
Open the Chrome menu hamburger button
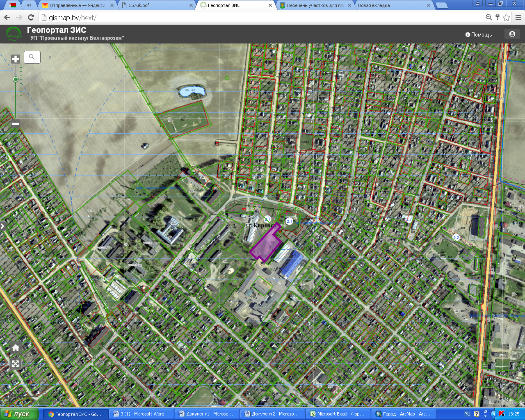pos(518,17)
